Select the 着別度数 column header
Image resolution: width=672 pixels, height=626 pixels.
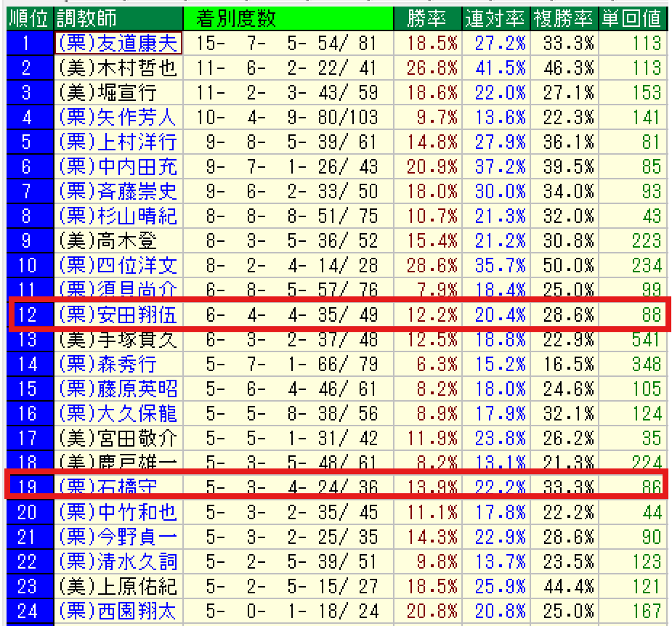pyautogui.click(x=235, y=18)
